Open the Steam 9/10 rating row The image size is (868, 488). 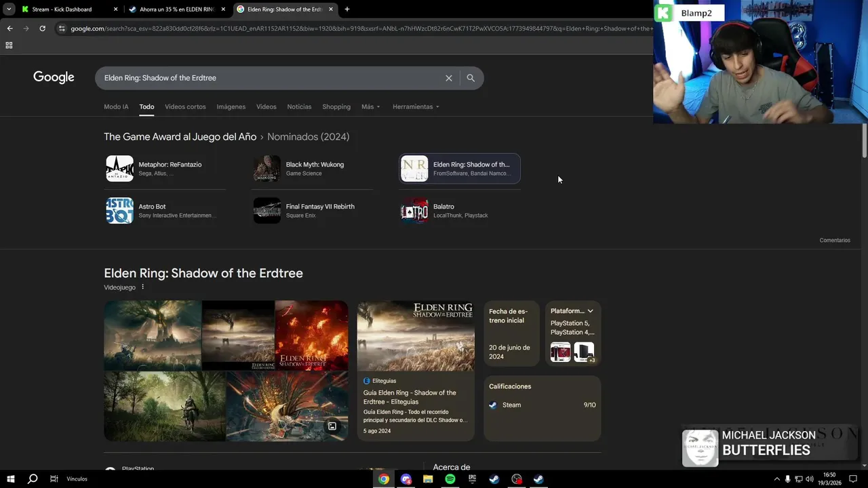(x=542, y=405)
